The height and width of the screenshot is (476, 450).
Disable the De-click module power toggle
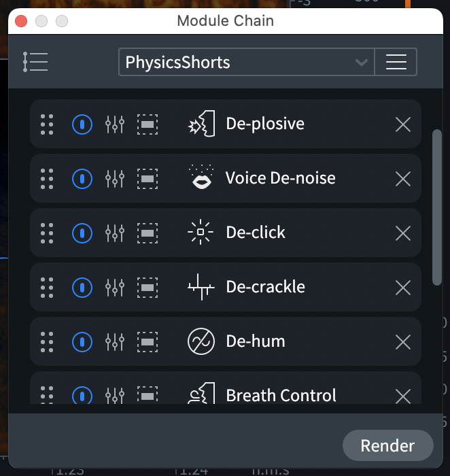pyautogui.click(x=82, y=233)
